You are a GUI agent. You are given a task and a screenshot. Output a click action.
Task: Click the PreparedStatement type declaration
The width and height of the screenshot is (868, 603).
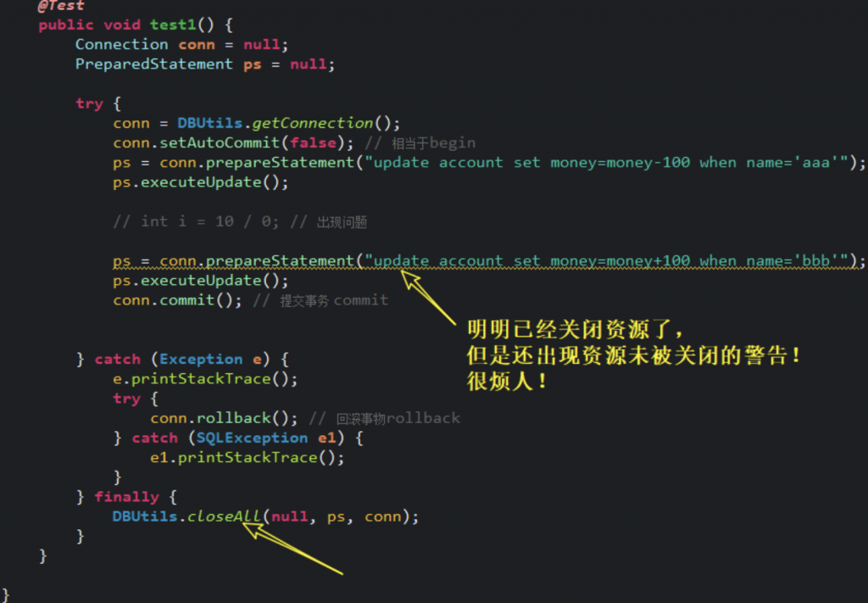coord(154,64)
